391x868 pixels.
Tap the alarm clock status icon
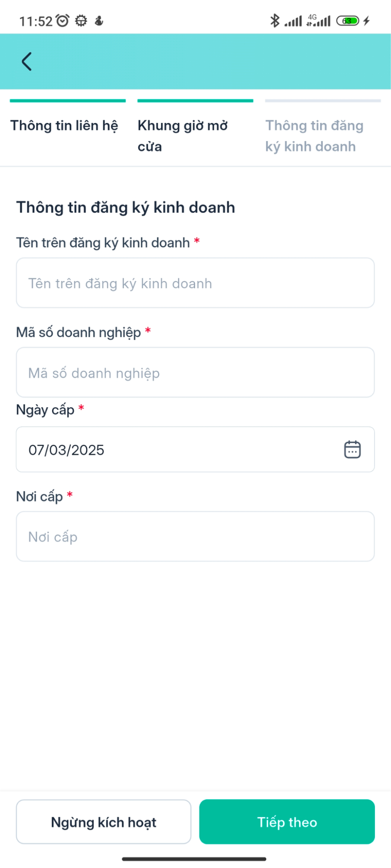[63, 20]
